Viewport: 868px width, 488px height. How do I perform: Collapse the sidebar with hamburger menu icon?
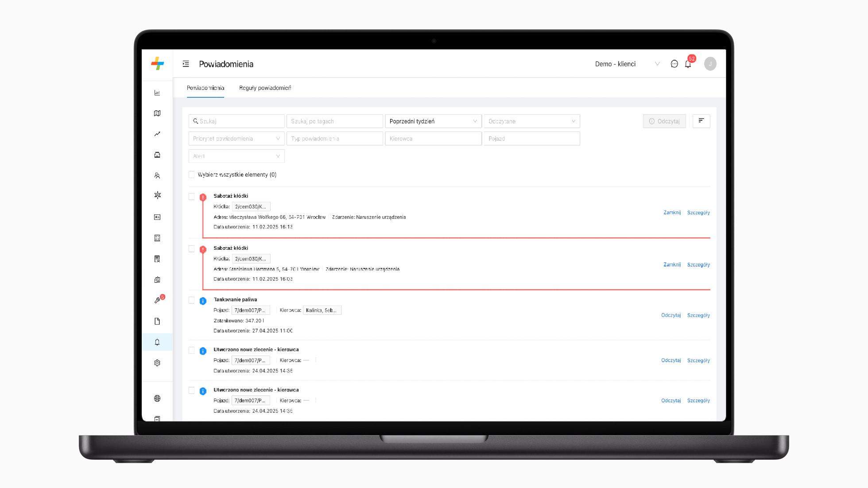coord(186,64)
